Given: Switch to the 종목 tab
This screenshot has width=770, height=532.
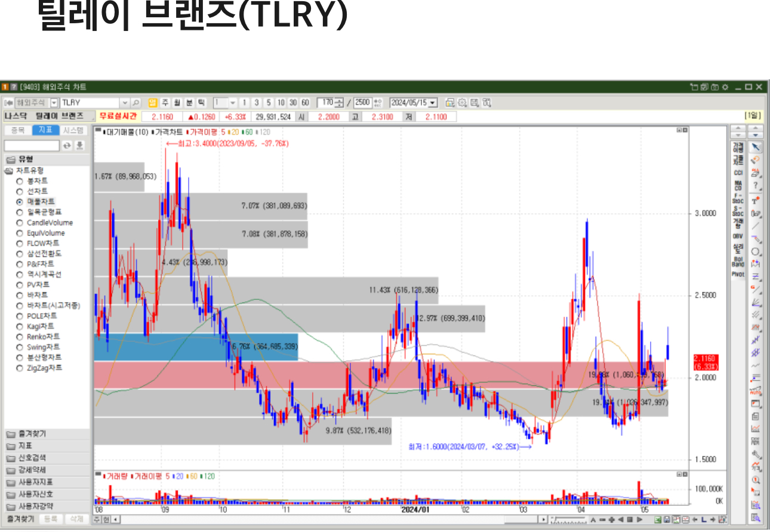Looking at the screenshot, I should click(x=17, y=130).
